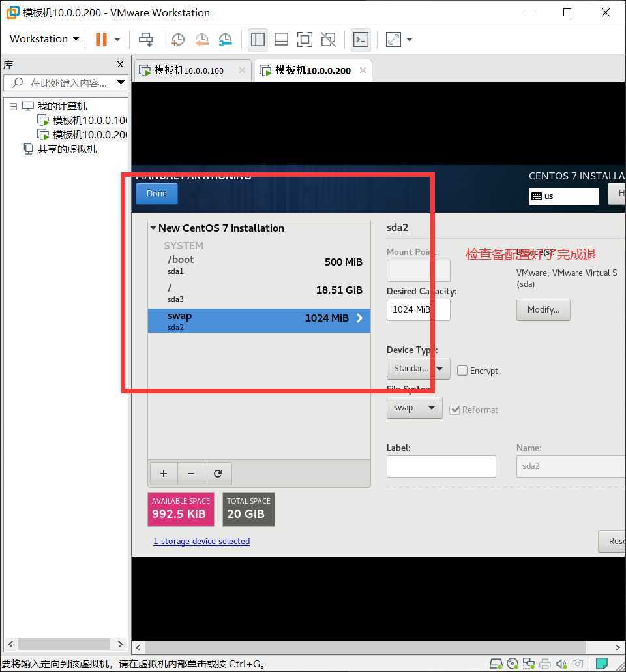
Task: Click the message log status icon
Action: (x=602, y=664)
